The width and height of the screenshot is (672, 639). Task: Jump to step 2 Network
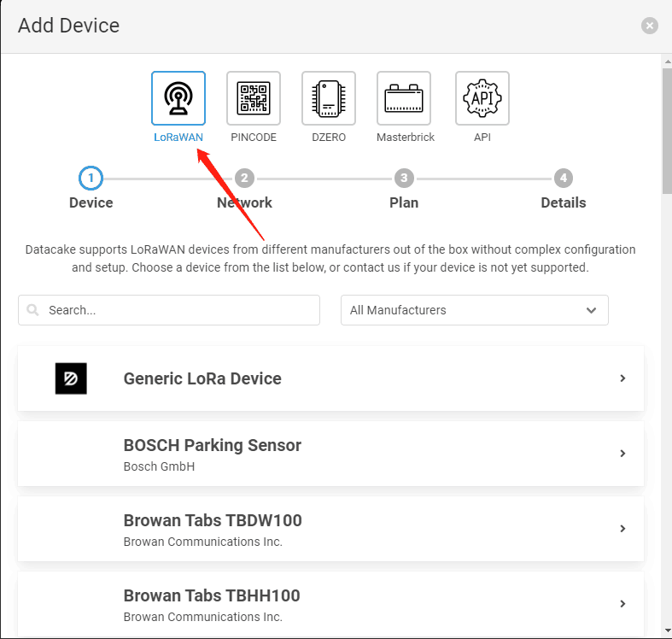(x=244, y=178)
